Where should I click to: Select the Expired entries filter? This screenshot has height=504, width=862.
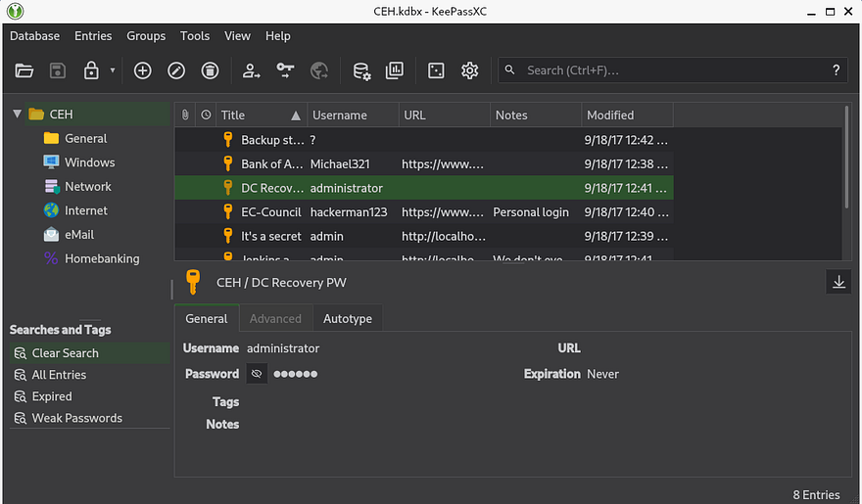coord(52,396)
